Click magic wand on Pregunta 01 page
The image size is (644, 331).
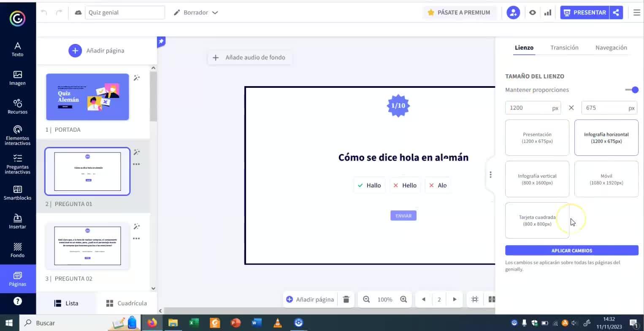[x=137, y=152]
